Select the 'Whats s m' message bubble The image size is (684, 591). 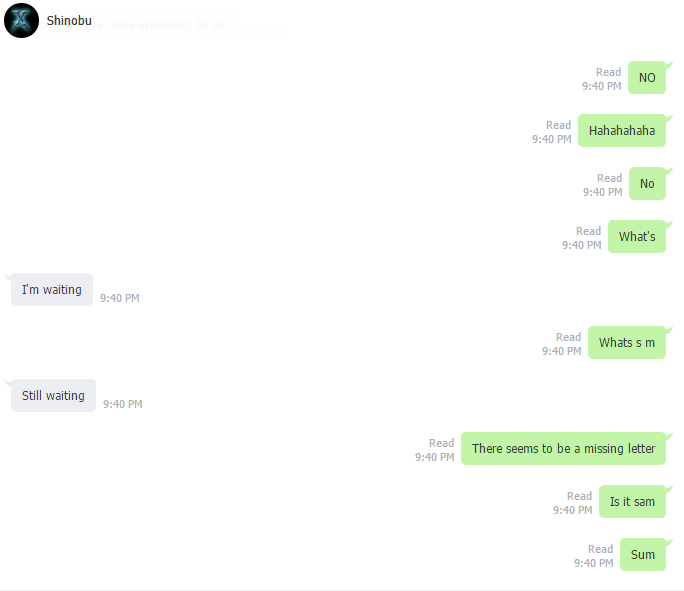(x=627, y=342)
